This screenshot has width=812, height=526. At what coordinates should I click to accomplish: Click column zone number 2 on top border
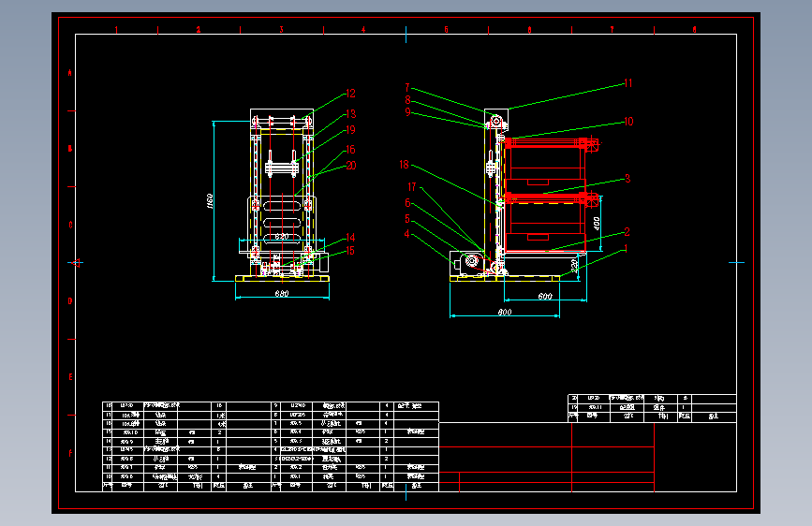click(x=199, y=30)
